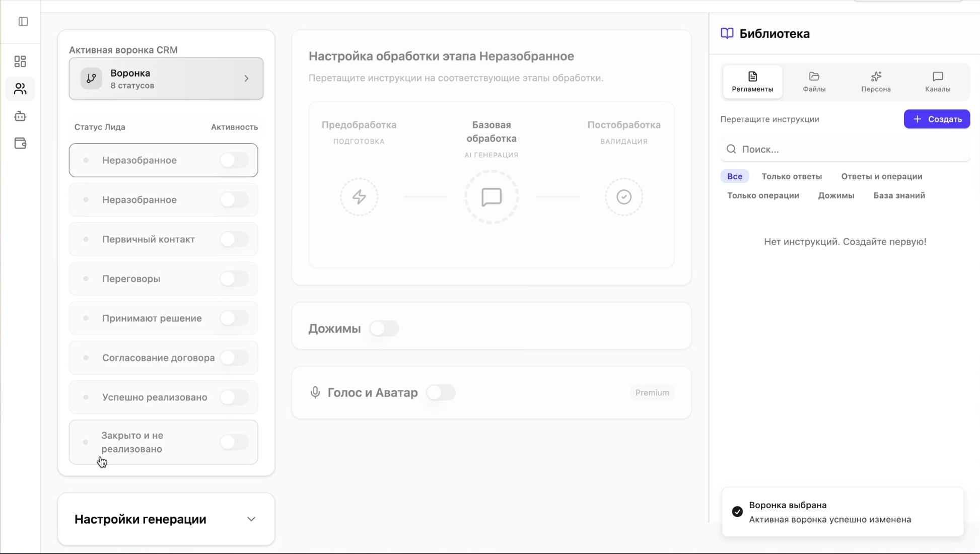Click the checkmark Постобработка stage icon
Viewport: 980px width, 554px height.
624,197
